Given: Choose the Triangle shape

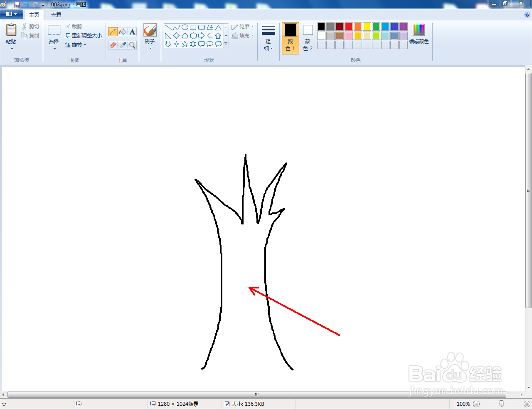Looking at the screenshot, I should (218, 27).
